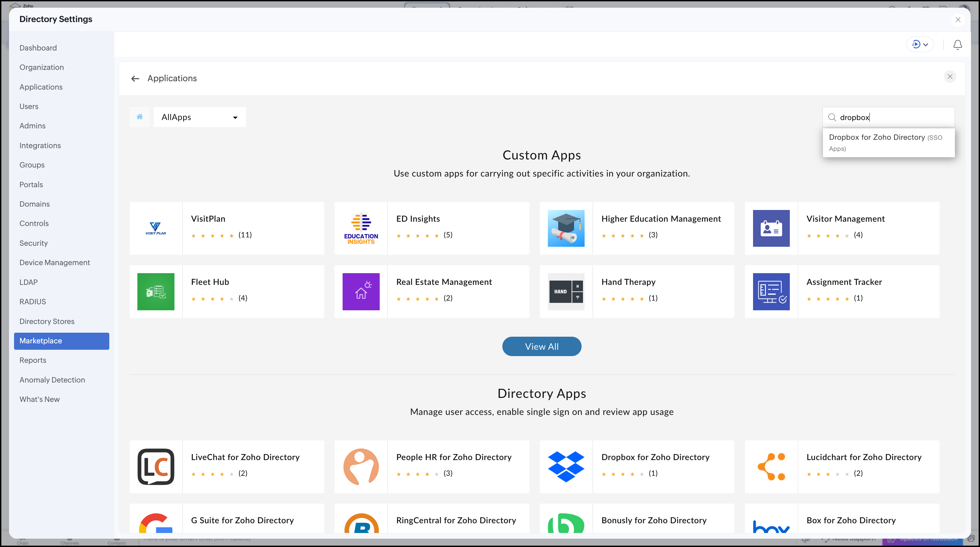
Task: Open Users section
Action: click(x=29, y=107)
